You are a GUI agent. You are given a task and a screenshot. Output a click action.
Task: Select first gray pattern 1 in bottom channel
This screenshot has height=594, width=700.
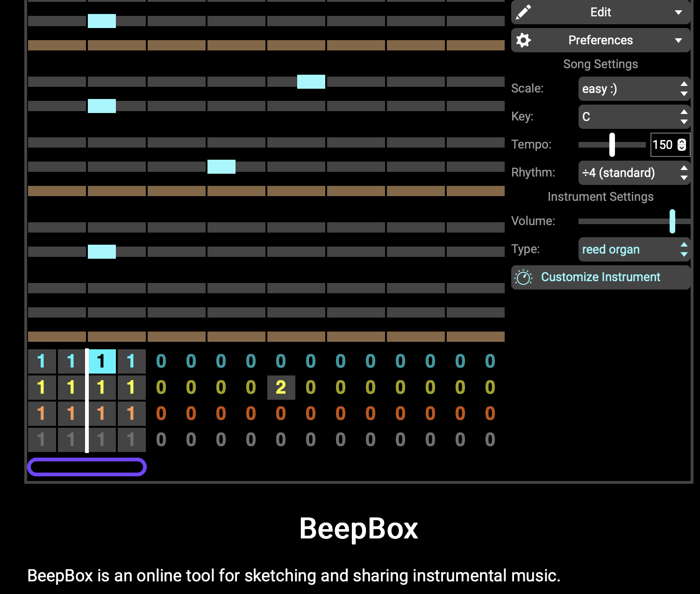coord(42,440)
